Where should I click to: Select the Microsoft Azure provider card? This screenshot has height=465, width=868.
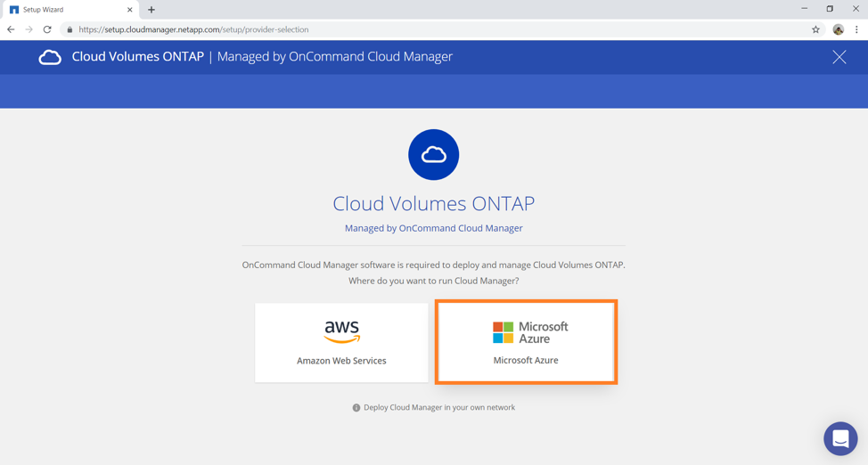(526, 343)
